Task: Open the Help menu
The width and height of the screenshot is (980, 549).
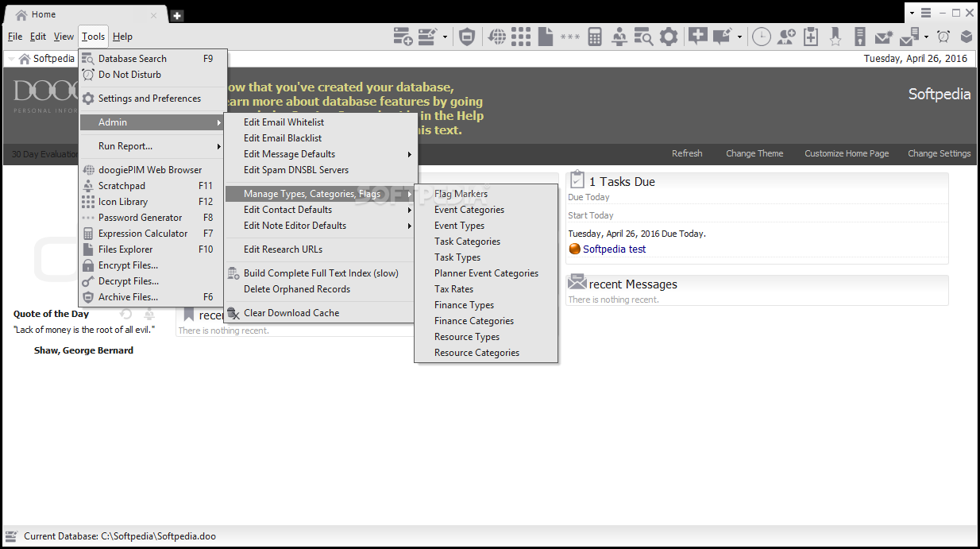Action: [122, 37]
